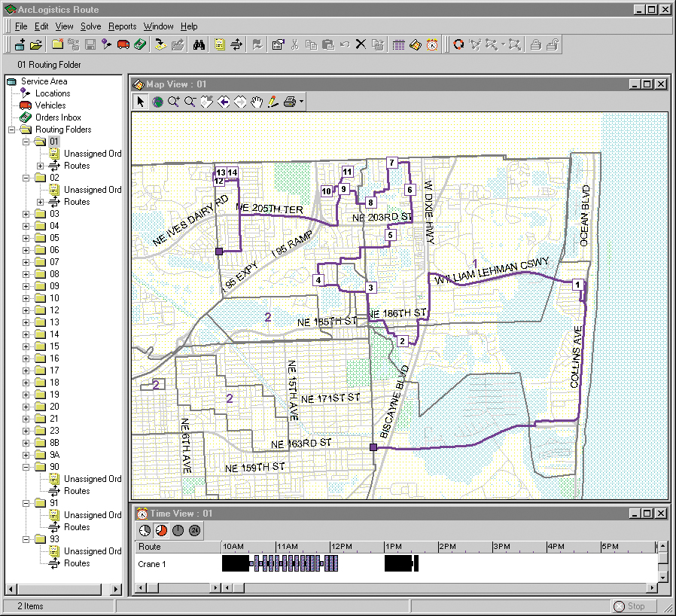
Task: Open the Solve menu
Action: coord(90,26)
